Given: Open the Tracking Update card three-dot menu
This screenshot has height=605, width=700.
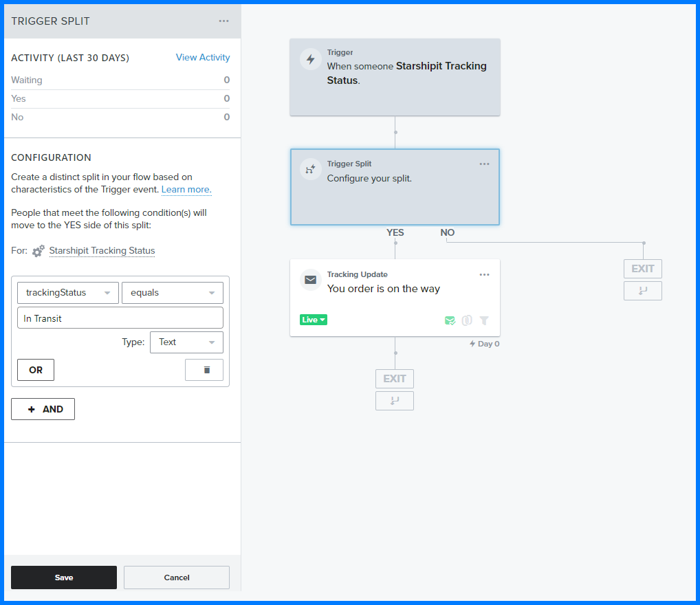Looking at the screenshot, I should coord(484,274).
